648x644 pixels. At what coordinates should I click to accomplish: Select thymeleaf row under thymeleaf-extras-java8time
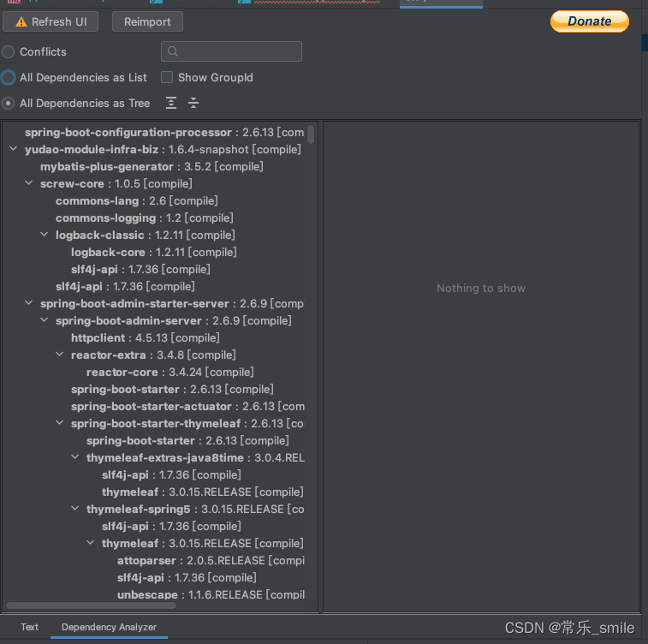[x=203, y=492]
